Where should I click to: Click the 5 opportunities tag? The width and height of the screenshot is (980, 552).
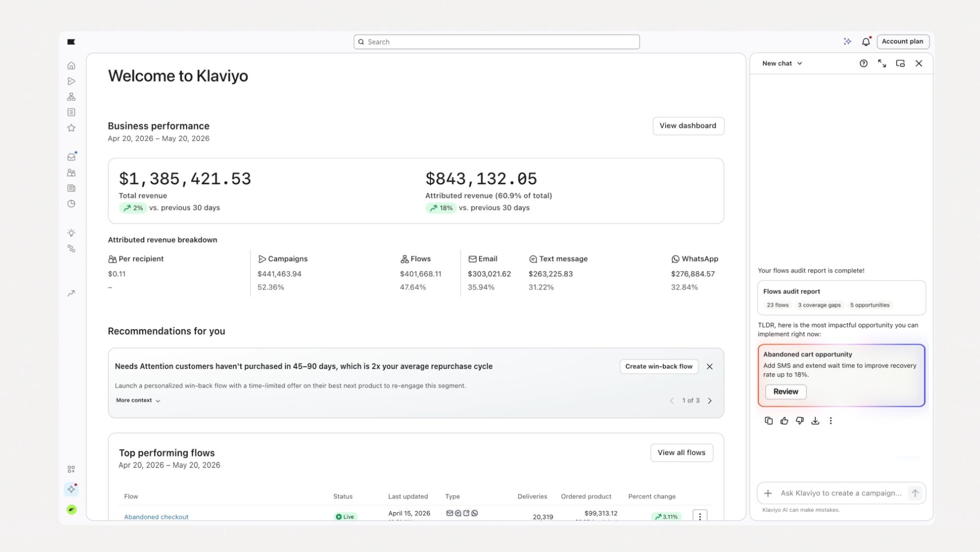point(869,305)
